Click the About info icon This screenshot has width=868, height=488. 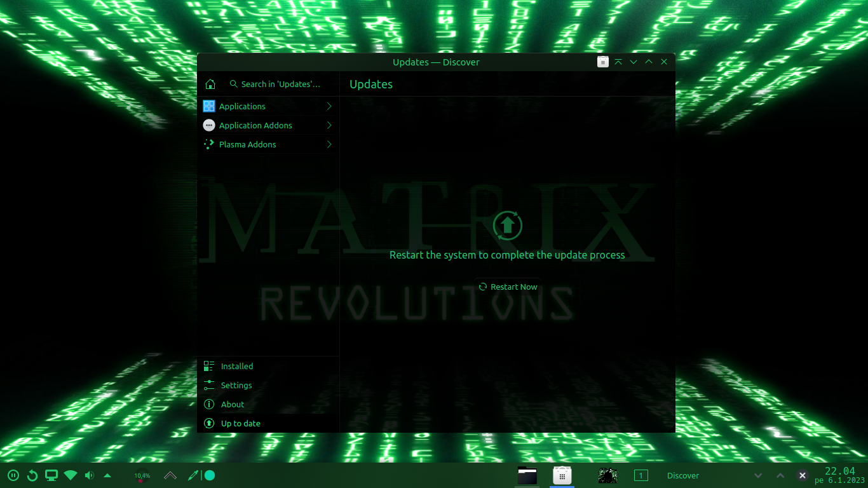coord(209,404)
